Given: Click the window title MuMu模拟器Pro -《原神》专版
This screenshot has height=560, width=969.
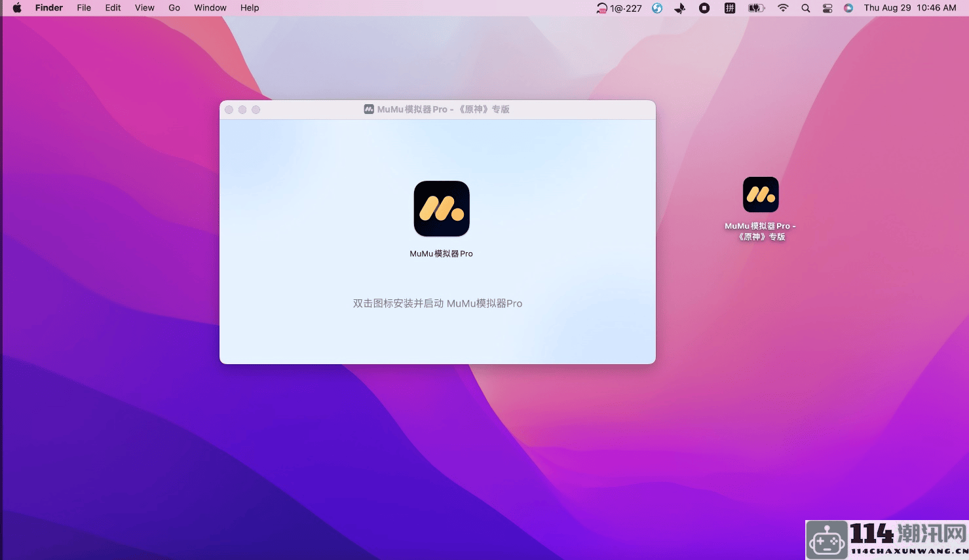Looking at the screenshot, I should 444,109.
